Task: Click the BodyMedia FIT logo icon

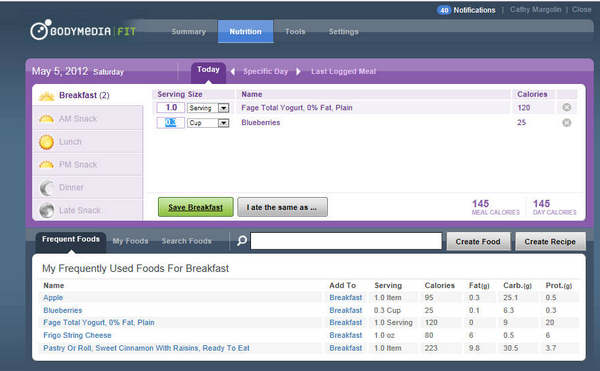Action: pos(40,29)
